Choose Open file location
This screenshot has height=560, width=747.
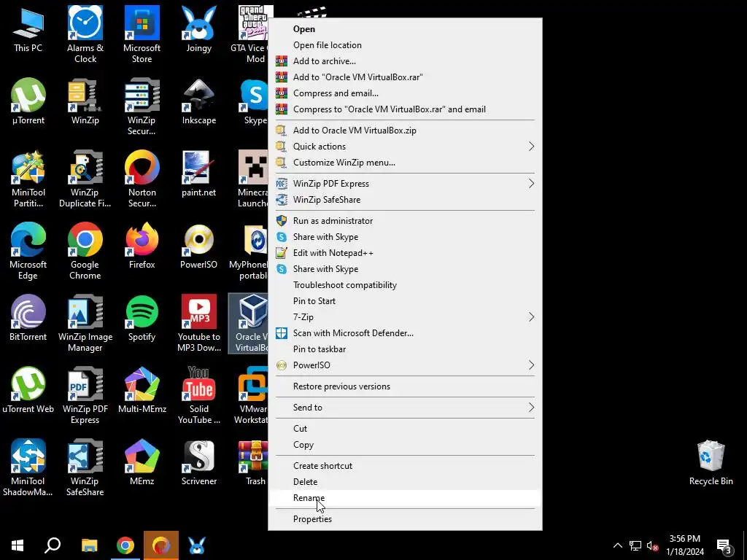[x=405, y=45]
